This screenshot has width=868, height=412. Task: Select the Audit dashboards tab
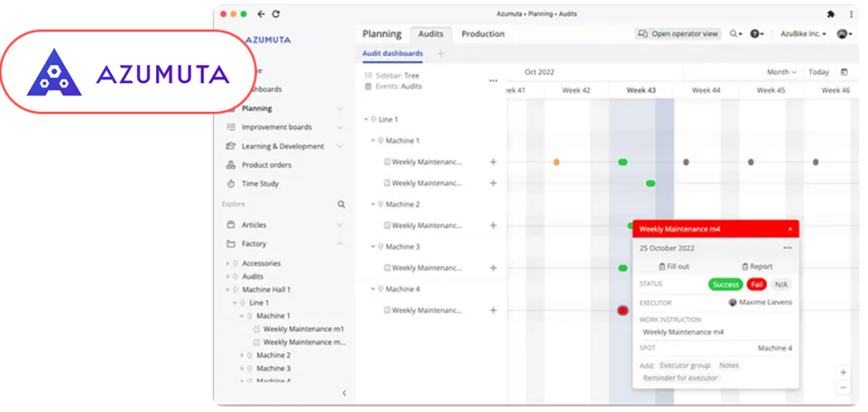[x=392, y=53]
